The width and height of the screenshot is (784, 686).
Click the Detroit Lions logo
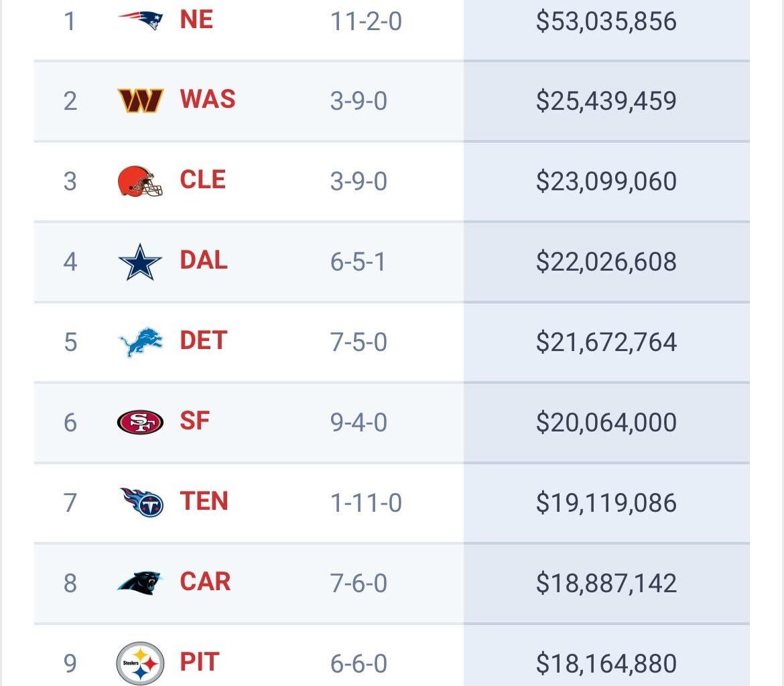coord(140,342)
